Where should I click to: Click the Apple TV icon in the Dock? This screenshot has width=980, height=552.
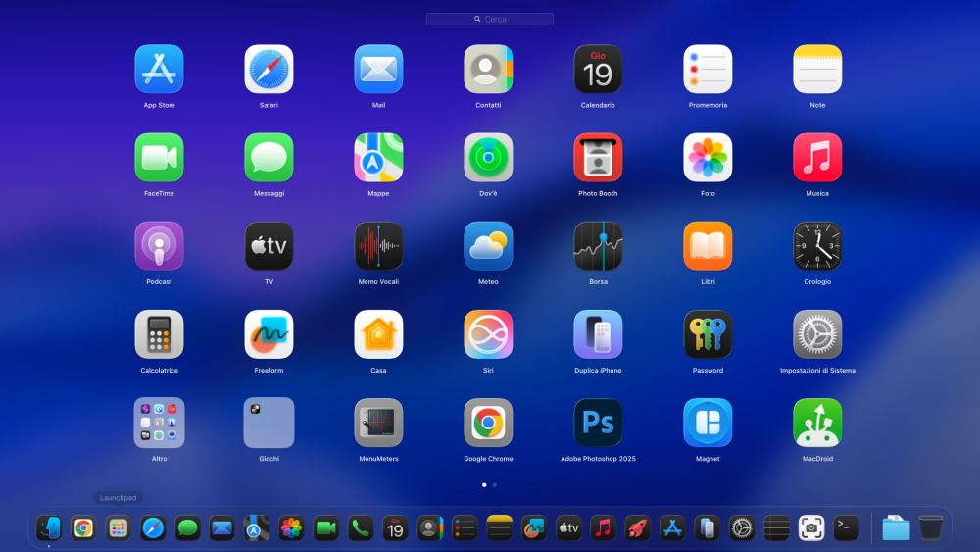[568, 528]
